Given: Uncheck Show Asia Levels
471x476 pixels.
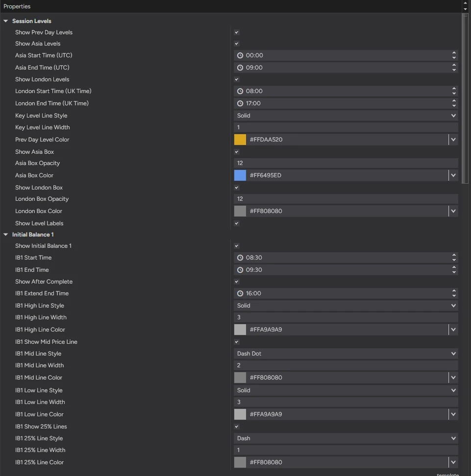Looking at the screenshot, I should point(237,44).
